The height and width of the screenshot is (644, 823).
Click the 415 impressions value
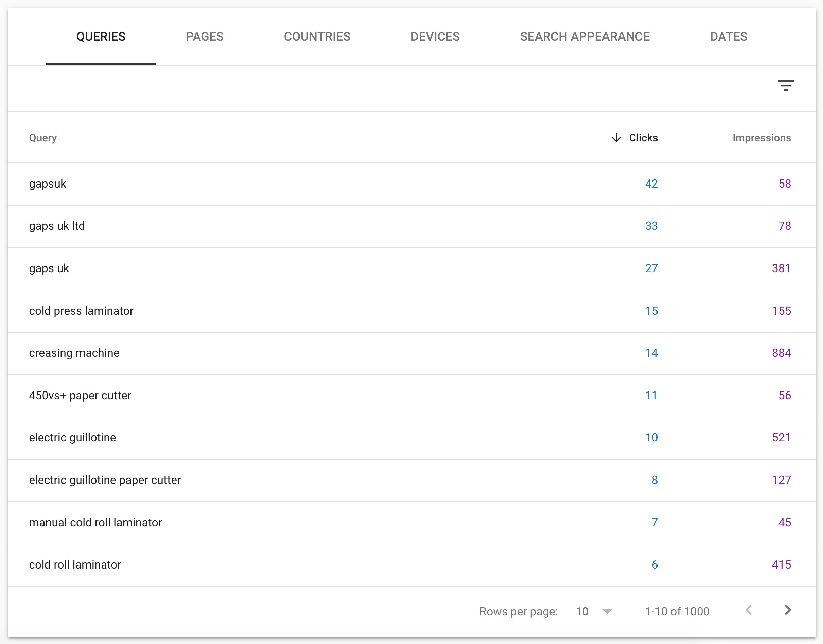(x=781, y=564)
